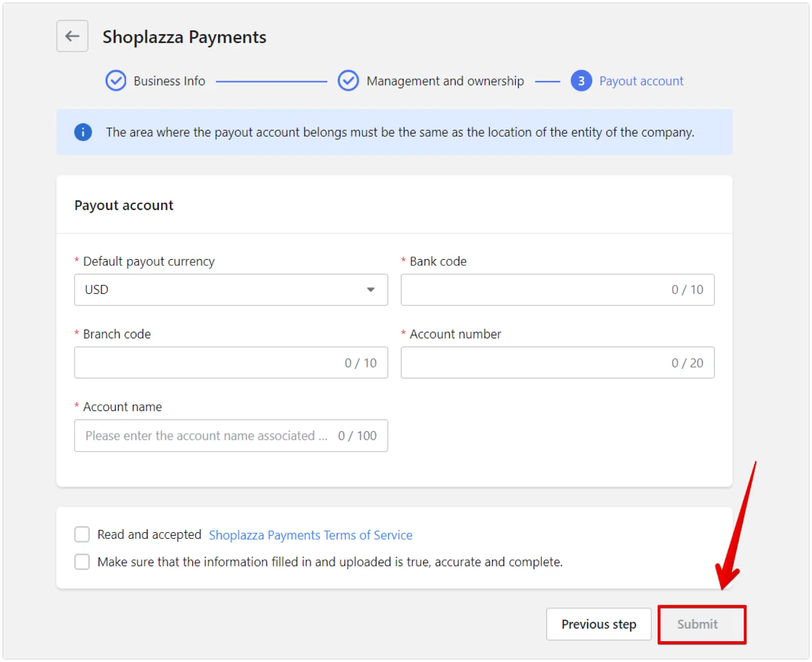Click the Management and ownership checkmark icon
The height and width of the screenshot is (662, 812).
(x=348, y=81)
